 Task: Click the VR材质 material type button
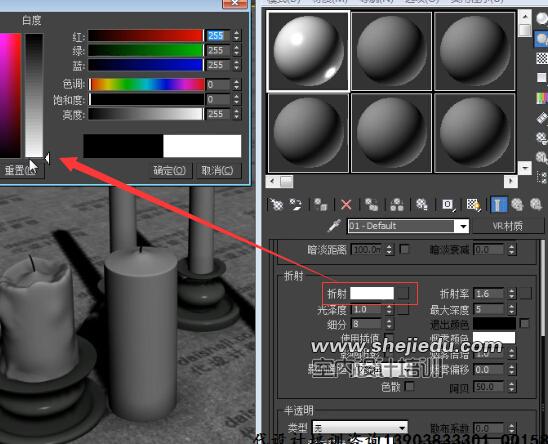(x=507, y=226)
